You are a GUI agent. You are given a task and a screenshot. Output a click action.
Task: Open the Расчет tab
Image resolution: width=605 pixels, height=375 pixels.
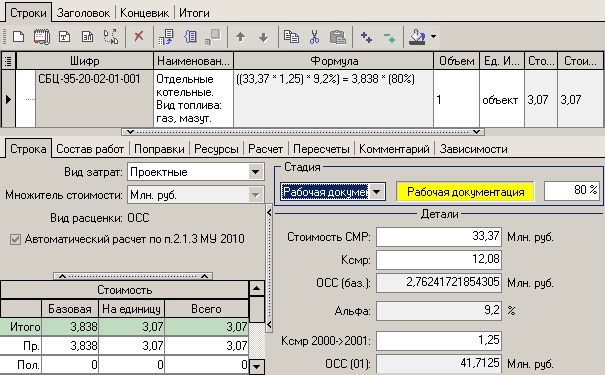(x=265, y=149)
